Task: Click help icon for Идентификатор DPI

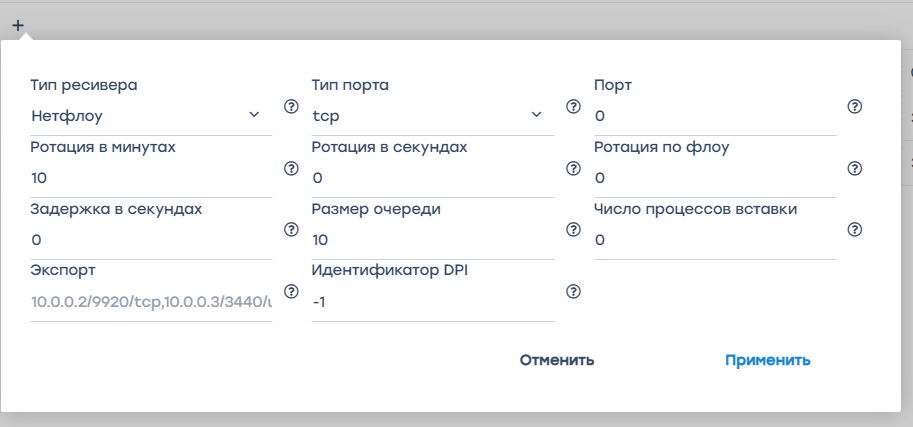Action: (x=574, y=291)
